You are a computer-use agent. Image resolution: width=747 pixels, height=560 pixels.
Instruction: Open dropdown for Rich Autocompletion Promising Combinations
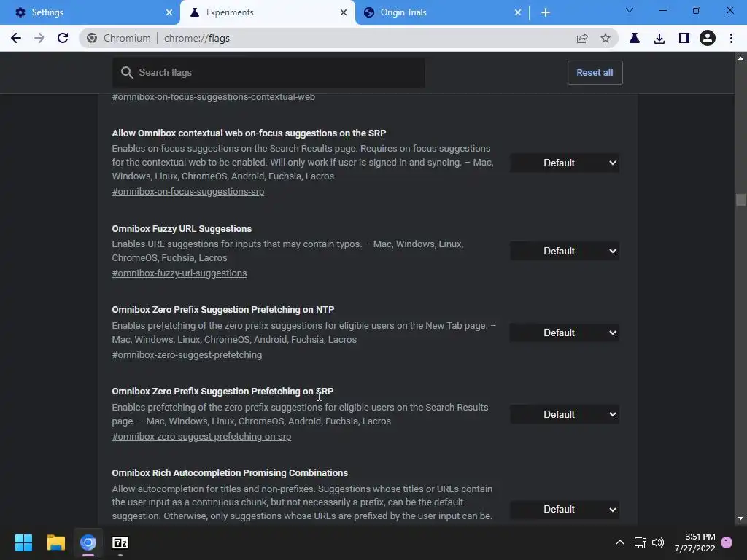pos(565,510)
